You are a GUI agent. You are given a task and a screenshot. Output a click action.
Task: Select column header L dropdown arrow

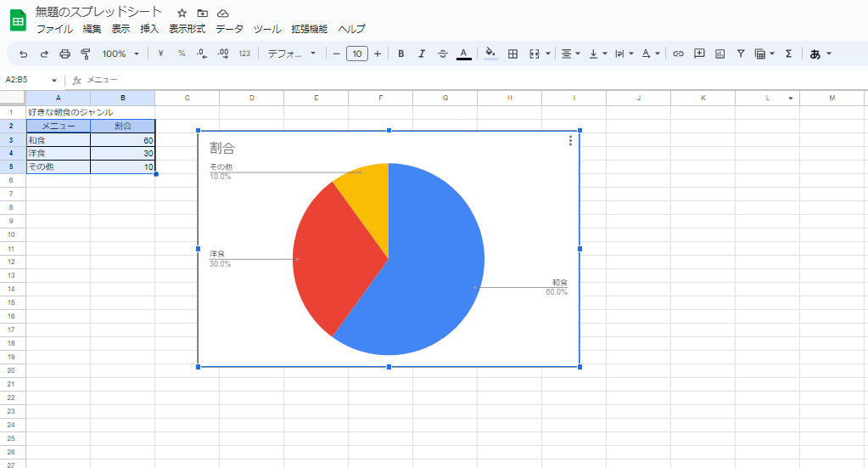click(791, 98)
